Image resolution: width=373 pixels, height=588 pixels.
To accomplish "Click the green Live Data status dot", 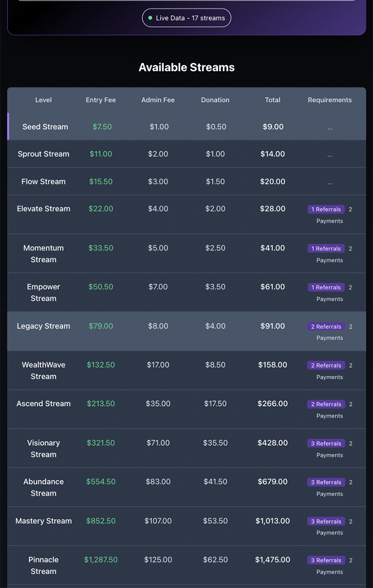I will coord(150,18).
